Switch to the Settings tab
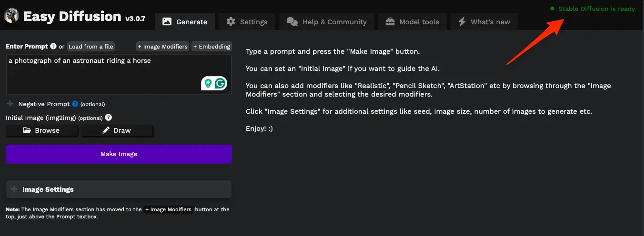 coord(247,21)
